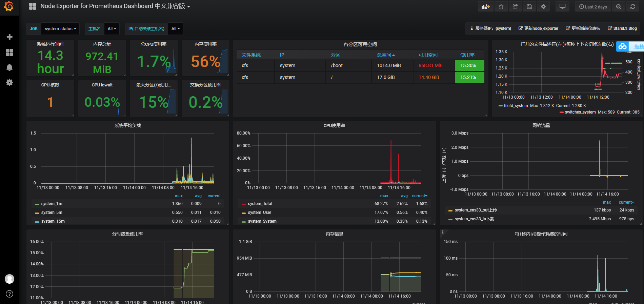Open dashboard settings cog in top bar
Image resolution: width=644 pixels, height=304 pixels.
point(543,7)
